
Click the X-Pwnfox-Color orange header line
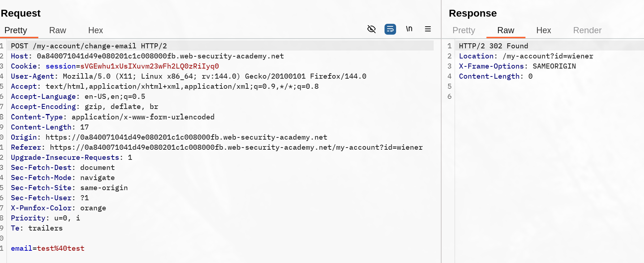pos(58,208)
